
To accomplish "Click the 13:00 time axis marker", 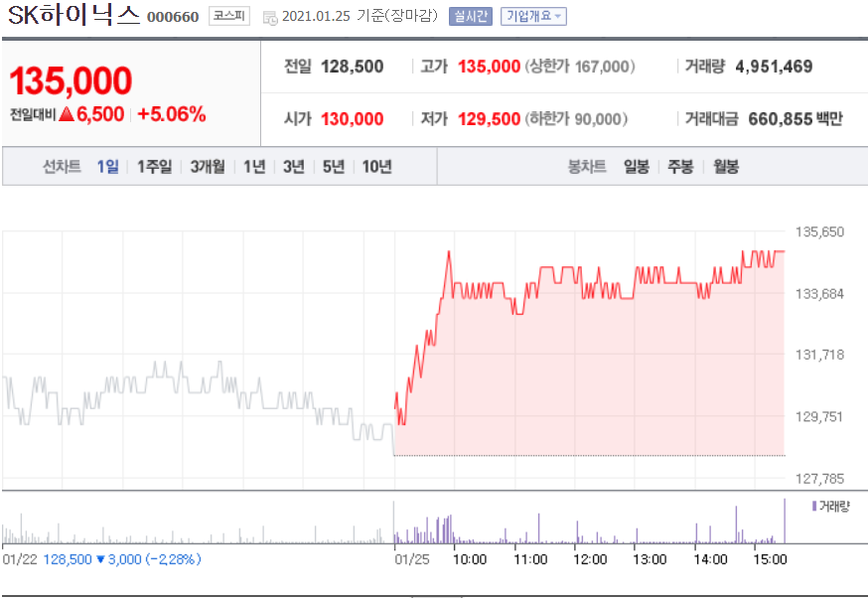I will (650, 559).
